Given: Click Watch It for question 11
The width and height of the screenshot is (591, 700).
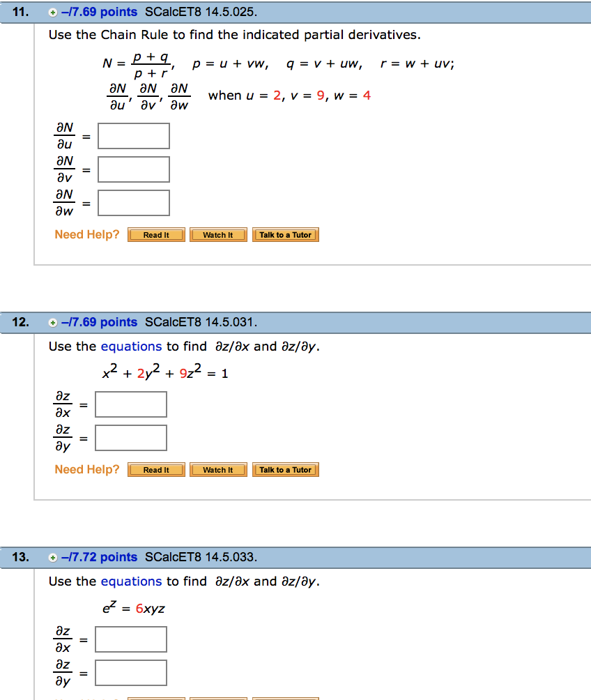Looking at the screenshot, I should 217,235.
